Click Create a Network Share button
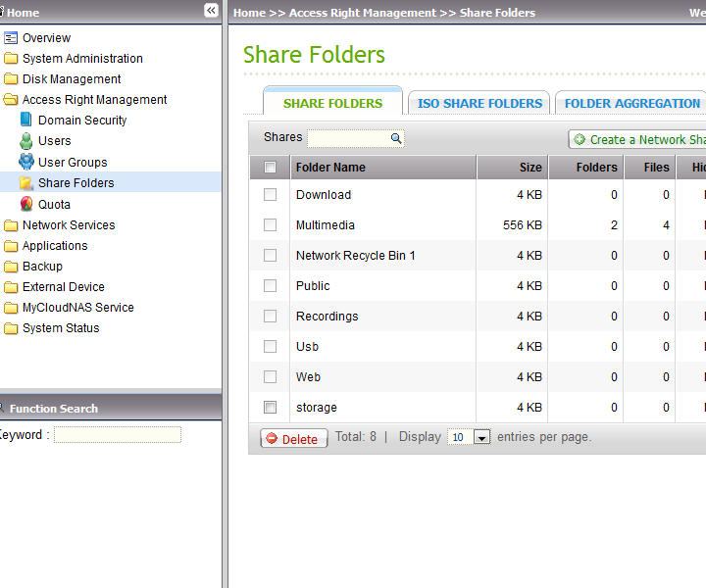 tap(639, 140)
